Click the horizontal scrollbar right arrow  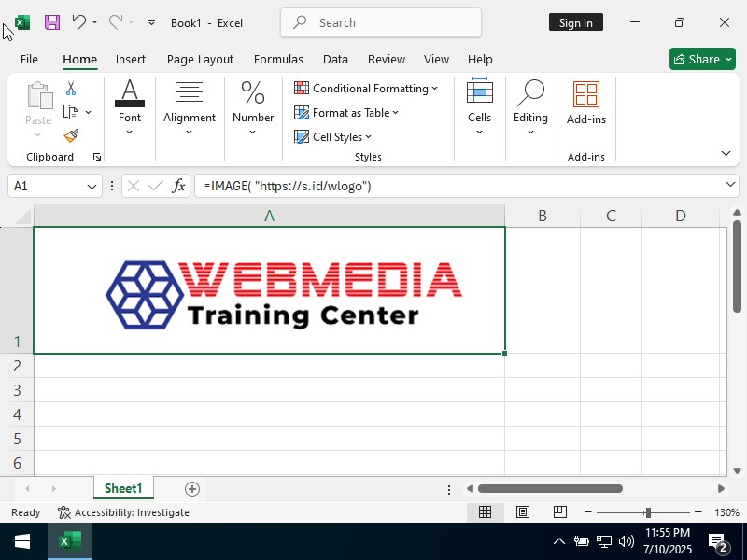pyautogui.click(x=721, y=488)
